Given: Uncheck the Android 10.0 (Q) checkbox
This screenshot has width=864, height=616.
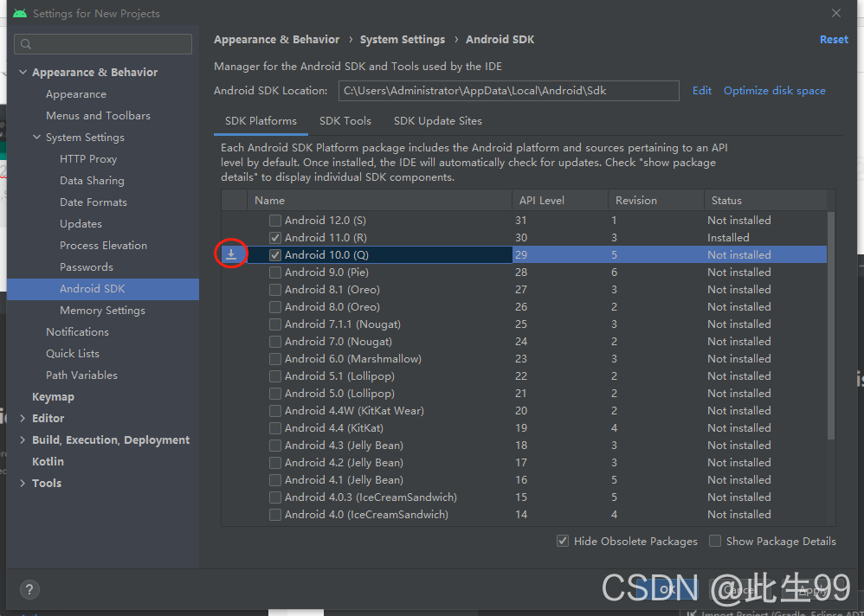Looking at the screenshot, I should [275, 255].
